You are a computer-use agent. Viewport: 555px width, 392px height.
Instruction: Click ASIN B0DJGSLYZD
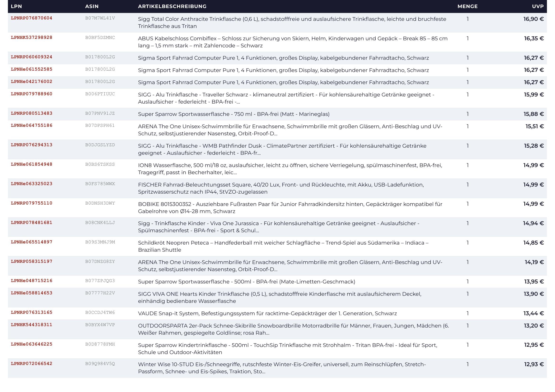coord(100,145)
